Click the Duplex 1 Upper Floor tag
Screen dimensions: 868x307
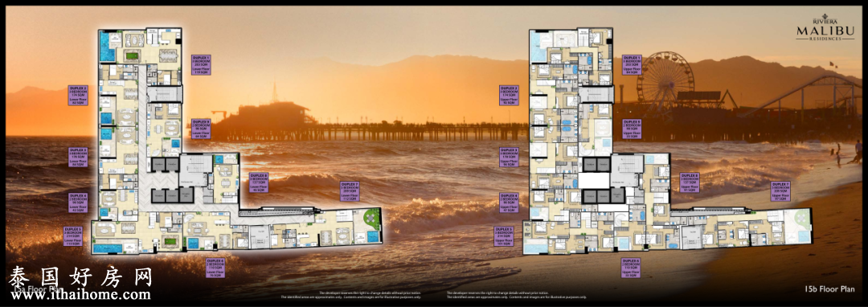[x=633, y=65]
